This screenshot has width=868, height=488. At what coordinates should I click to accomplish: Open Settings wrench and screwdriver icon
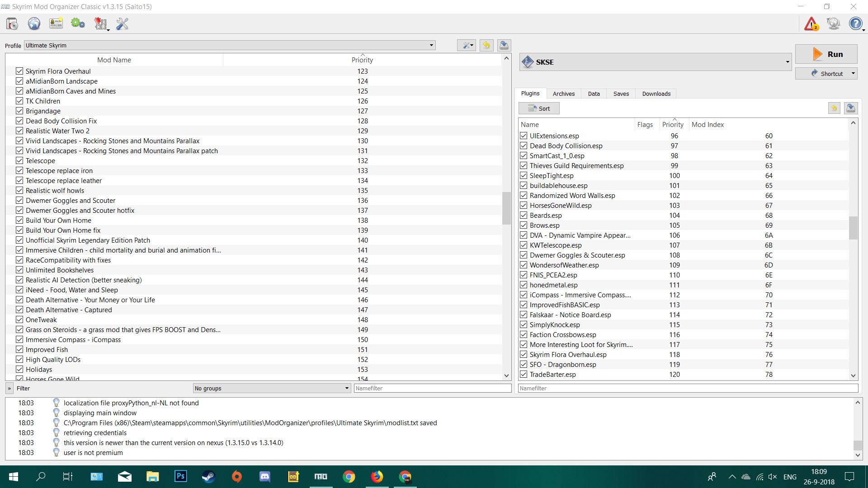coord(123,23)
